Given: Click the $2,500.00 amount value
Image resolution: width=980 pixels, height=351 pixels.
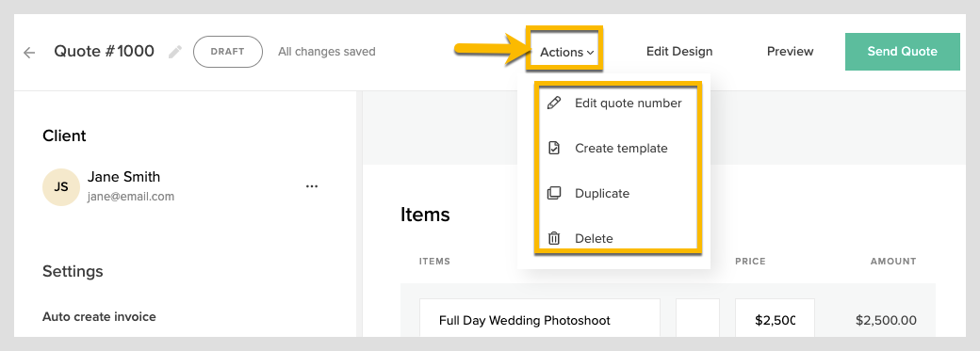Looking at the screenshot, I should (886, 320).
